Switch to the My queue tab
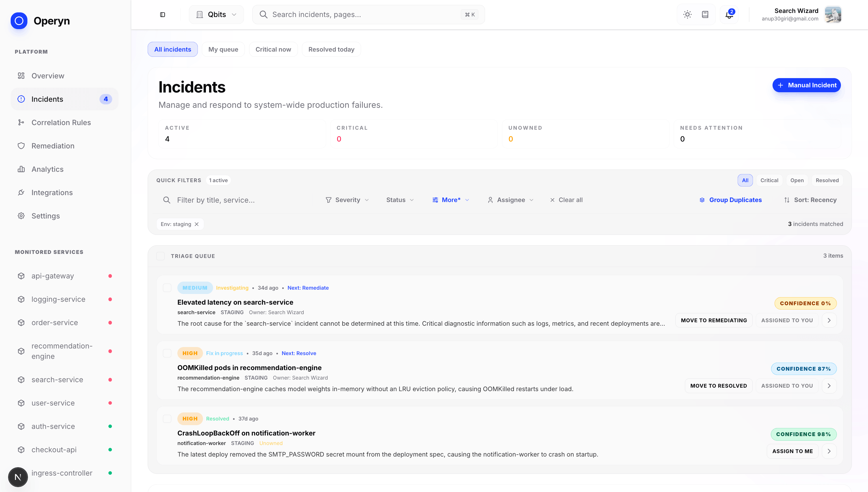Viewport: 868px width, 492px height. click(x=223, y=49)
